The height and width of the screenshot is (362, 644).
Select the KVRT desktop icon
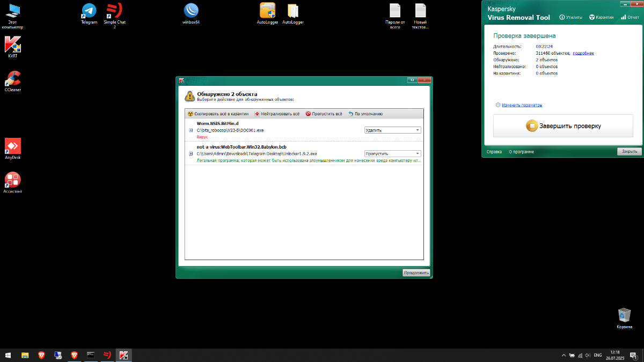[x=12, y=47]
